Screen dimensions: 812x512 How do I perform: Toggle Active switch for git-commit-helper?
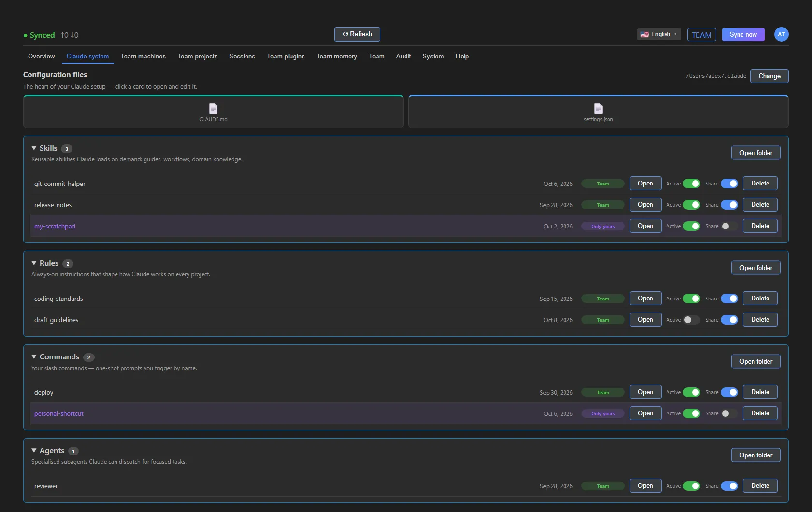click(691, 184)
